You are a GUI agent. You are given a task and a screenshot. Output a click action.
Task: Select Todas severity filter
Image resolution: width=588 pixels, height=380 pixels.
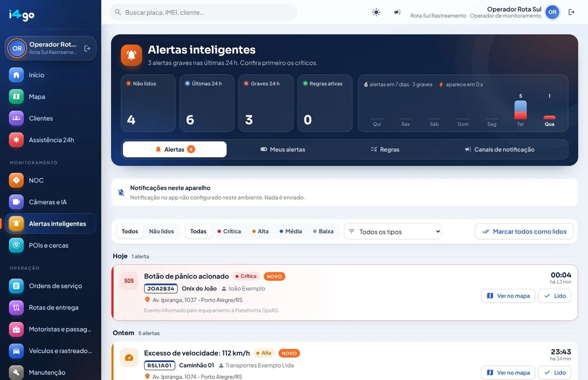[198, 231]
